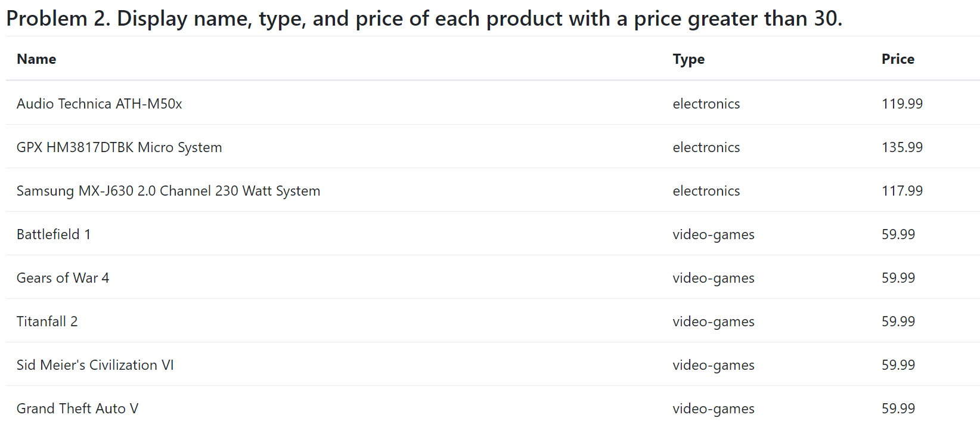Click the Name column header
980x436 pixels.
tap(36, 59)
